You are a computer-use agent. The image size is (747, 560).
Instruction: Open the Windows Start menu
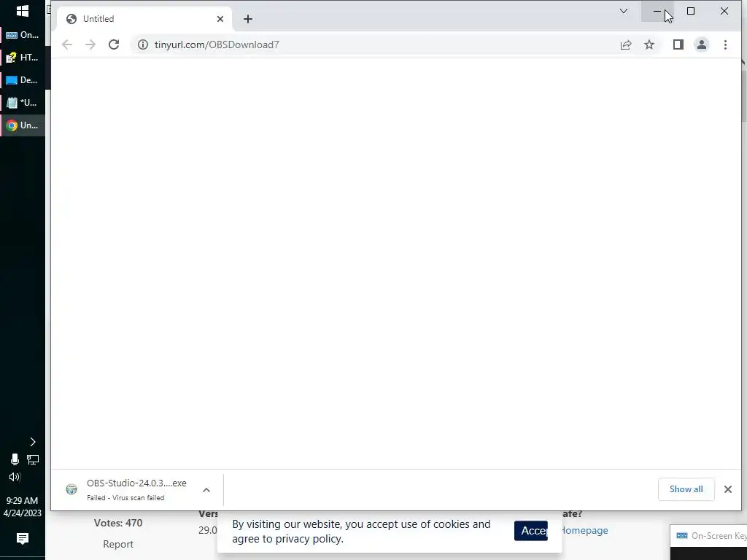[23, 11]
